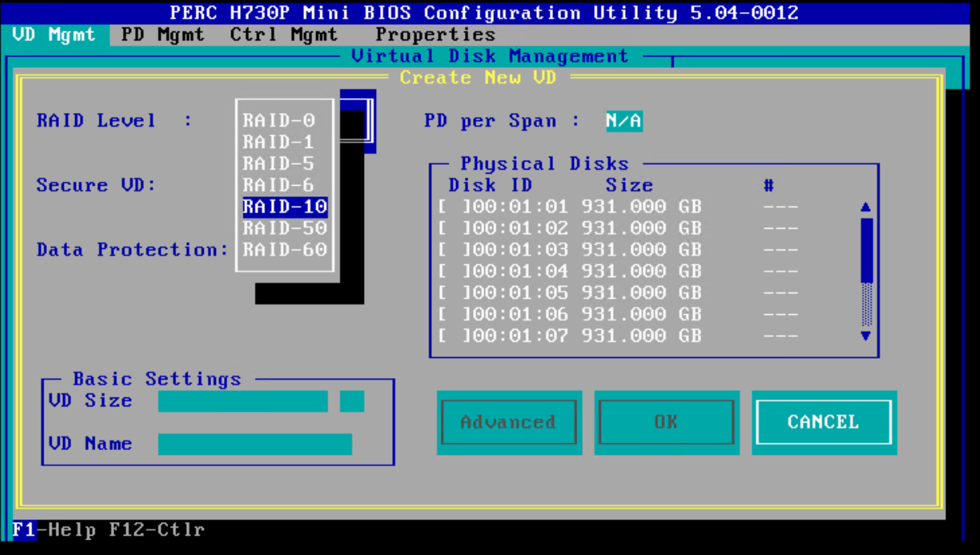Focus the VD Name input field
This screenshot has width=980, height=555.
(255, 444)
